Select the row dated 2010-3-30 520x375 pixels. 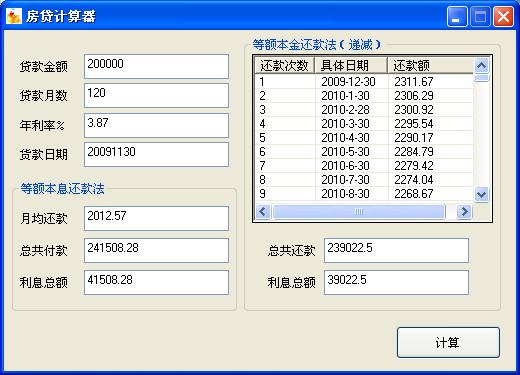364,124
